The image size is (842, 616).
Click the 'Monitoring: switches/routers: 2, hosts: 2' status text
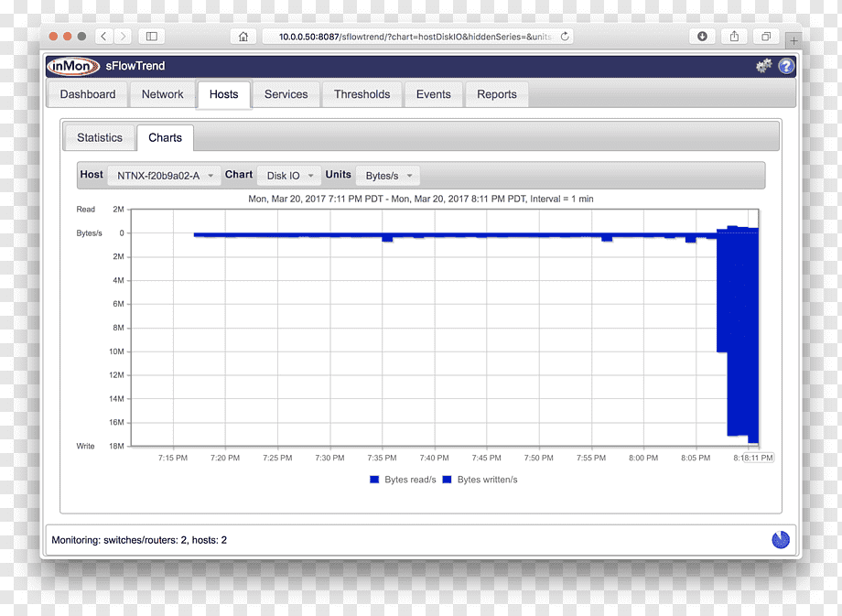tap(139, 540)
